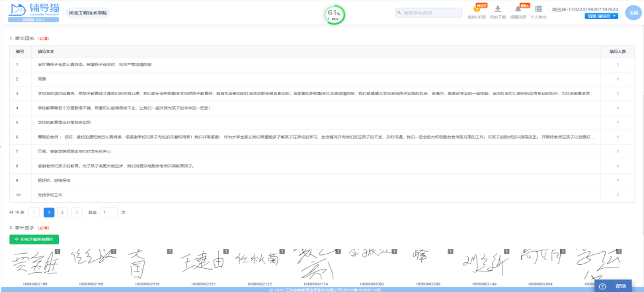Open signature image for 19080902169
Viewport: 644px width, 292px height.
[x=92, y=264]
